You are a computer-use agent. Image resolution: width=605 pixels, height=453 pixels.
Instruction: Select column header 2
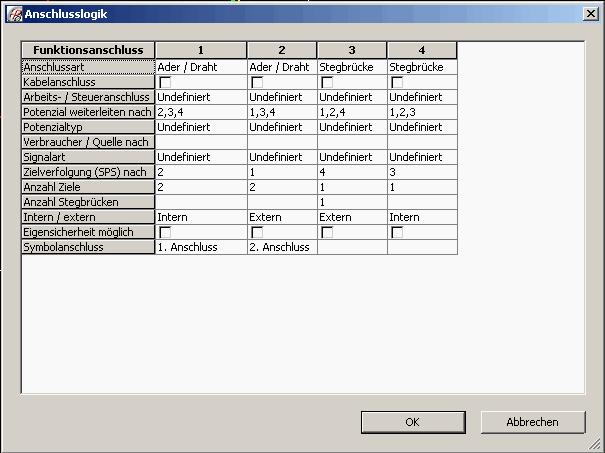[282, 50]
